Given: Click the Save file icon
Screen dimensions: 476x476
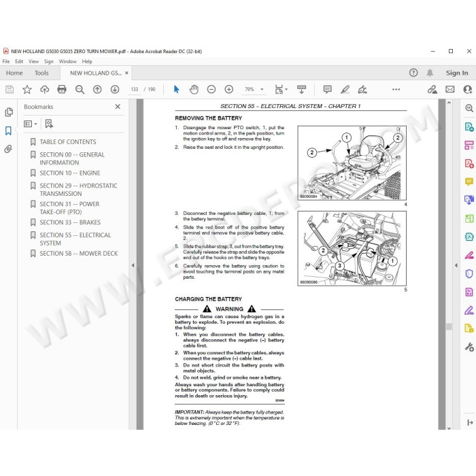Looking at the screenshot, I should (x=10, y=89).
